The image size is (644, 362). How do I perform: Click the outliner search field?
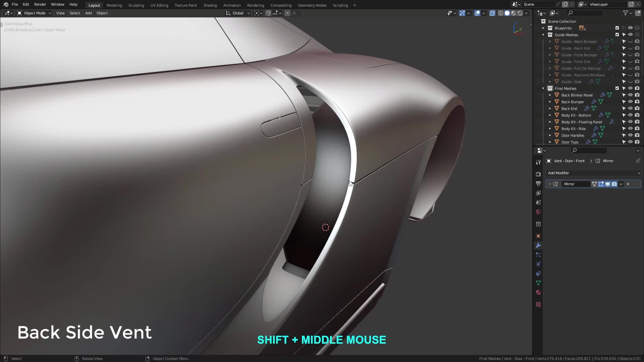pyautogui.click(x=585, y=13)
